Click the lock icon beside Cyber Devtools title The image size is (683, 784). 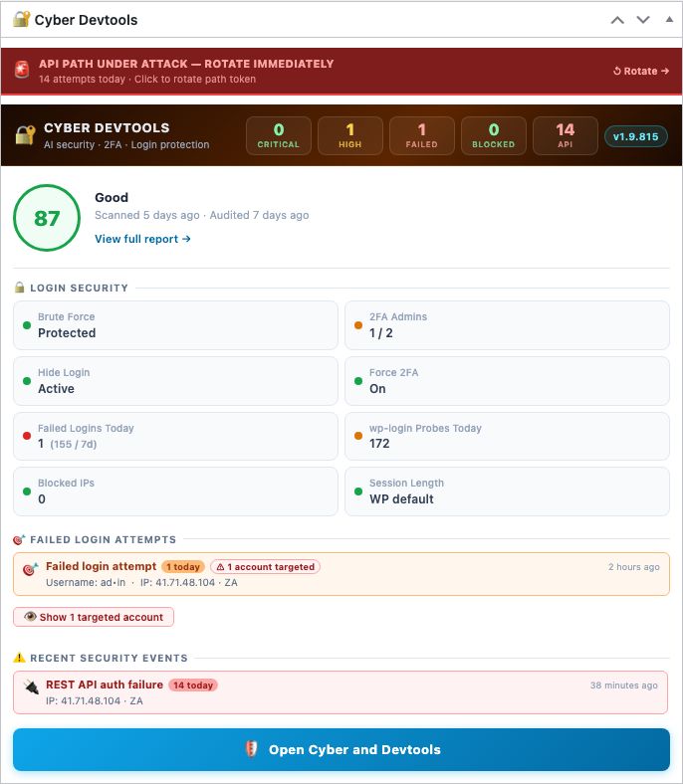pyautogui.click(x=21, y=20)
